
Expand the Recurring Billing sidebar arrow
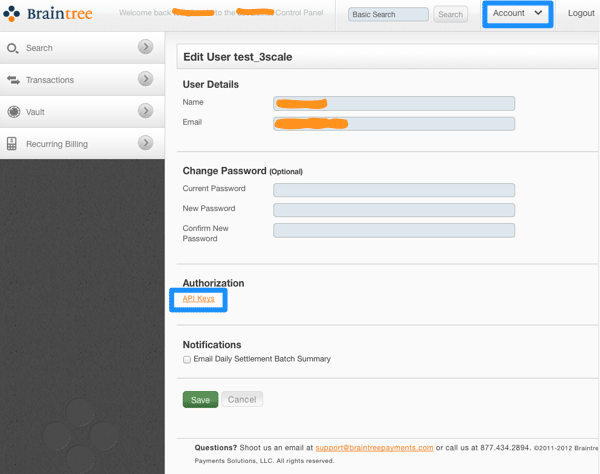[146, 143]
